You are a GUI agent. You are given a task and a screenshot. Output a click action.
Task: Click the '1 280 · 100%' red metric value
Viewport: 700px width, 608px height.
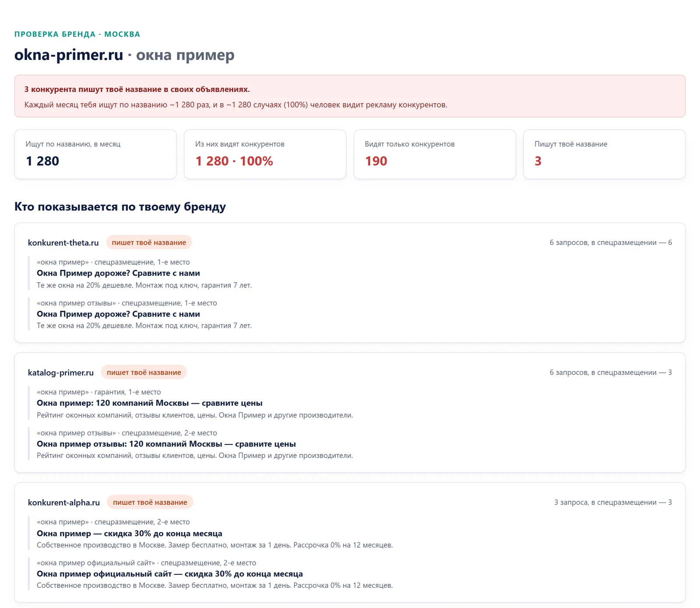point(234,161)
